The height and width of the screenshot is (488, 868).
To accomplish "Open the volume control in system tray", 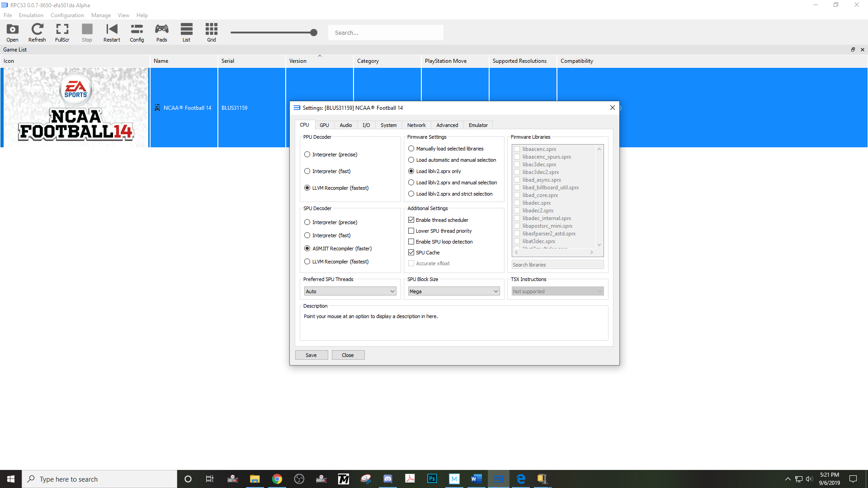I will click(x=809, y=479).
